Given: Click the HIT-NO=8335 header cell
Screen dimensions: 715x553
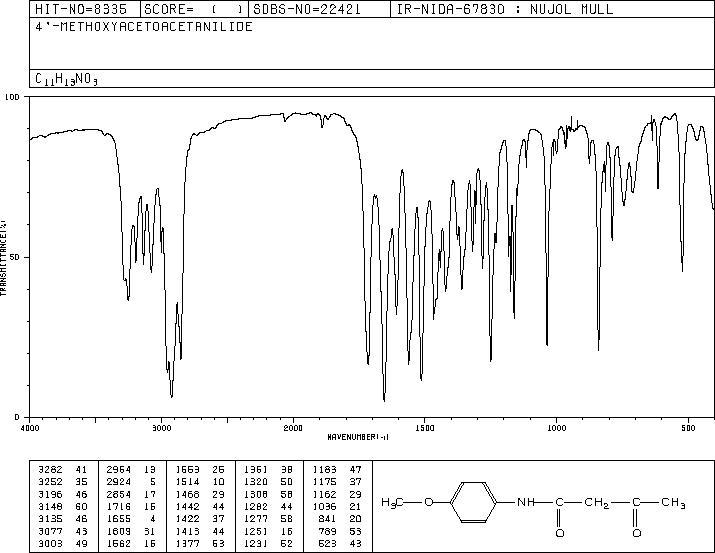Looking at the screenshot, I should tap(81, 9).
